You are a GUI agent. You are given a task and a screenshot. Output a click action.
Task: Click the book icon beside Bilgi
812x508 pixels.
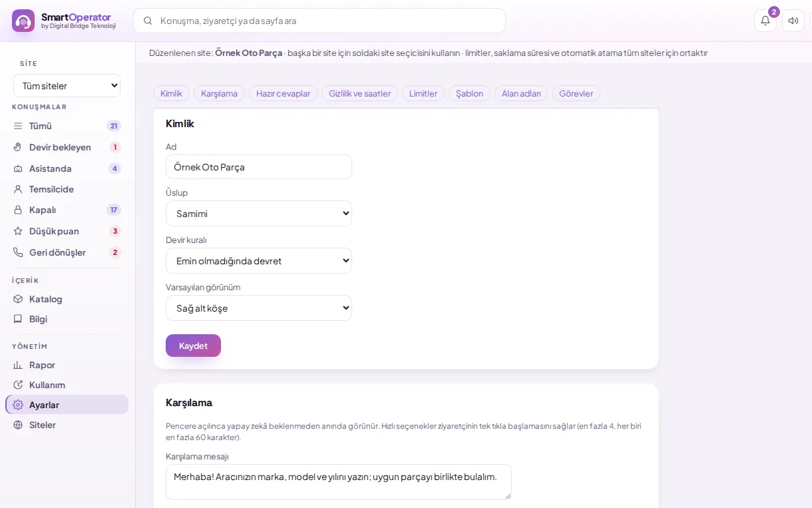click(x=18, y=319)
